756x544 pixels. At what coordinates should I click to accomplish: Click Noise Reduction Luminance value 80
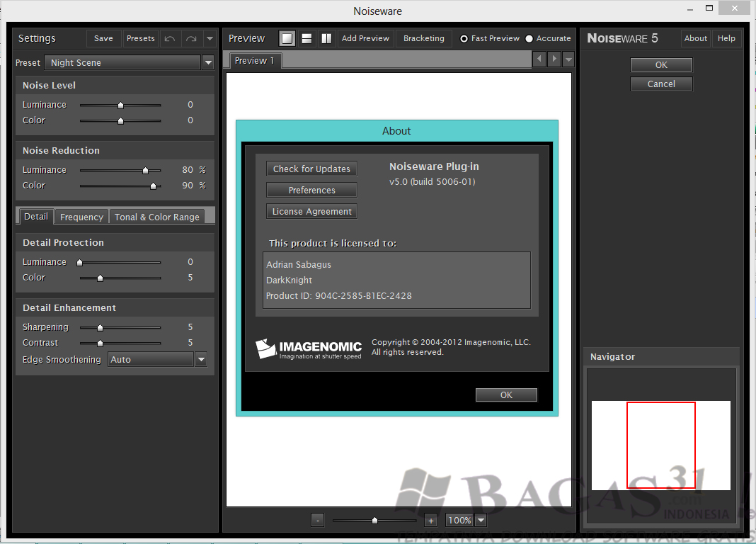pyautogui.click(x=188, y=170)
